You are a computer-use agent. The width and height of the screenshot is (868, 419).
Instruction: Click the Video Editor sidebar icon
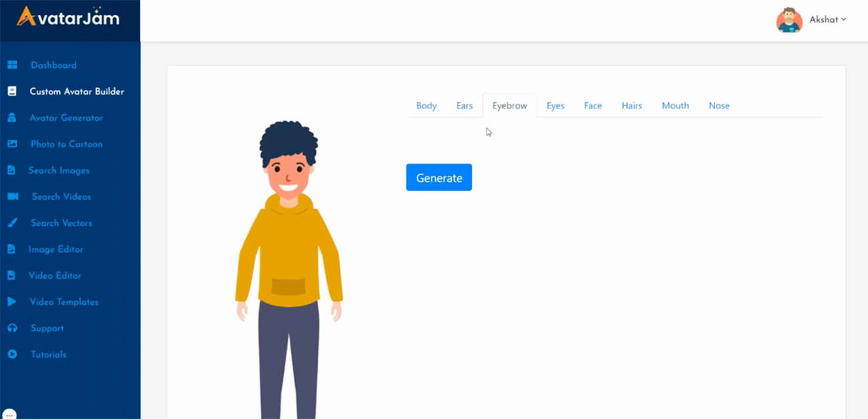(x=11, y=275)
